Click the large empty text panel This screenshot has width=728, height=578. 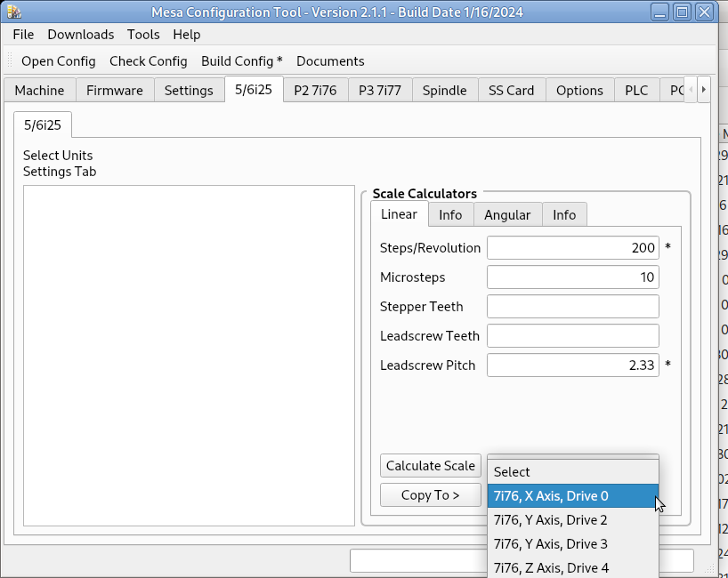tap(189, 356)
